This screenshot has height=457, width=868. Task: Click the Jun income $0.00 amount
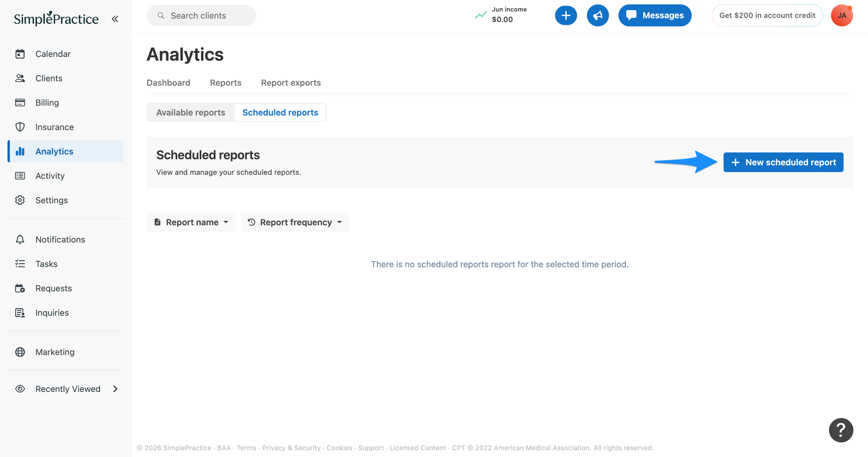click(x=502, y=20)
